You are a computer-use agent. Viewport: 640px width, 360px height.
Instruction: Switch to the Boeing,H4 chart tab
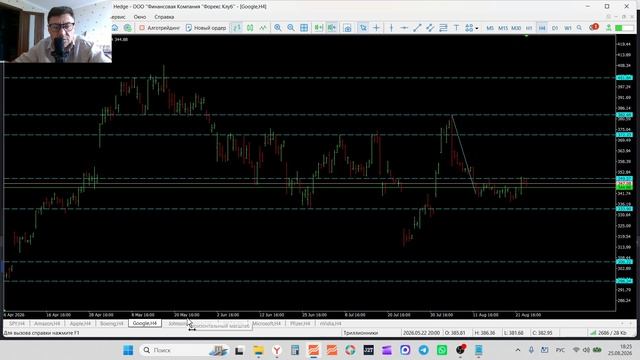111,323
